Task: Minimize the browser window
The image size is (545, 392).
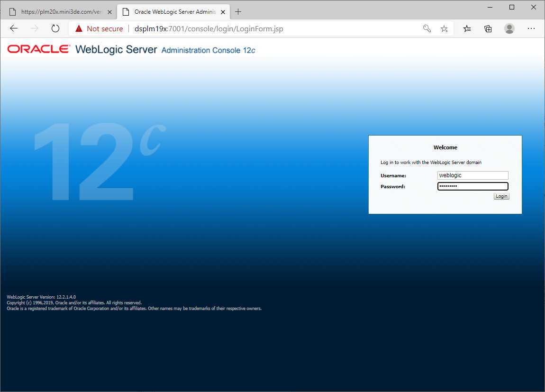Action: tap(490, 7)
